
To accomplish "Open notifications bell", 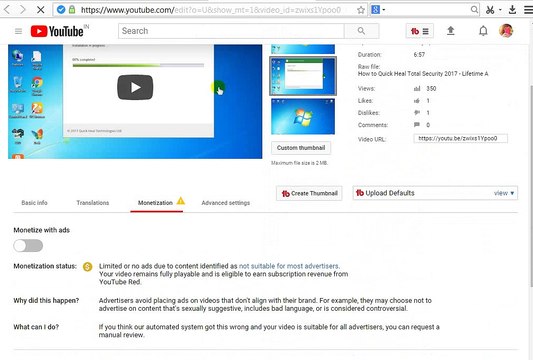I will [483, 31].
